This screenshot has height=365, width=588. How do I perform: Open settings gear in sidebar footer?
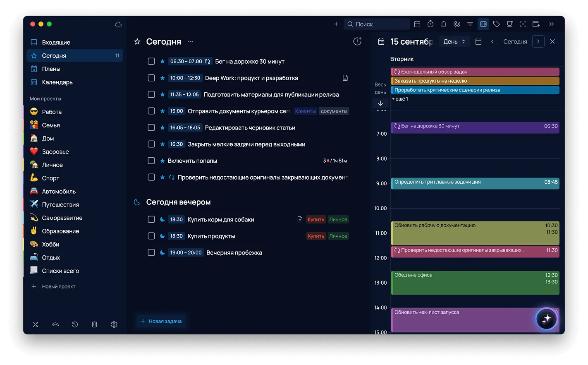pos(114,324)
